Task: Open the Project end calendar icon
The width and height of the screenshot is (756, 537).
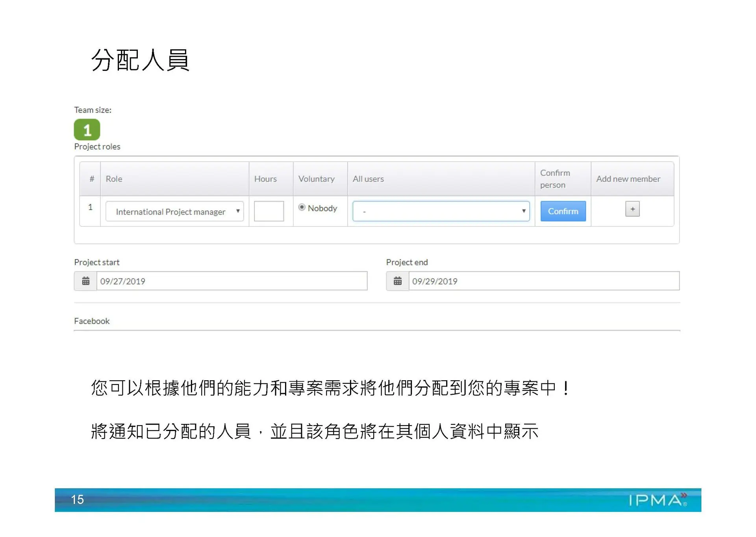Action: [397, 281]
